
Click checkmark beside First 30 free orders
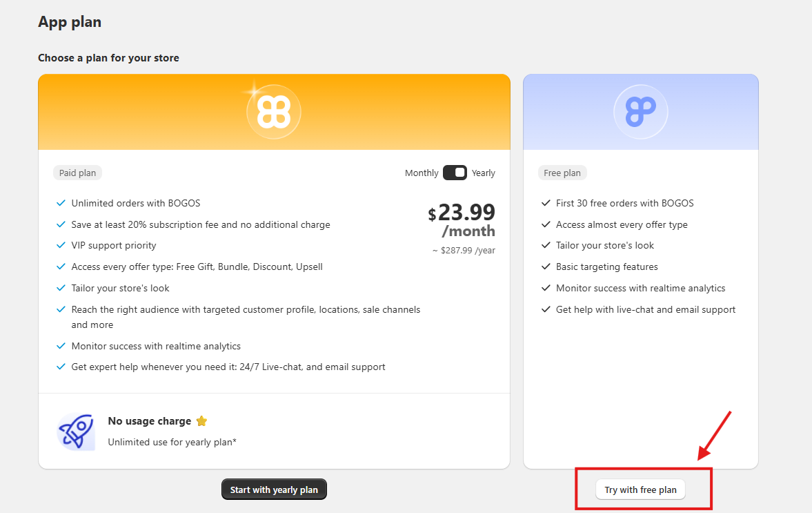pos(545,203)
